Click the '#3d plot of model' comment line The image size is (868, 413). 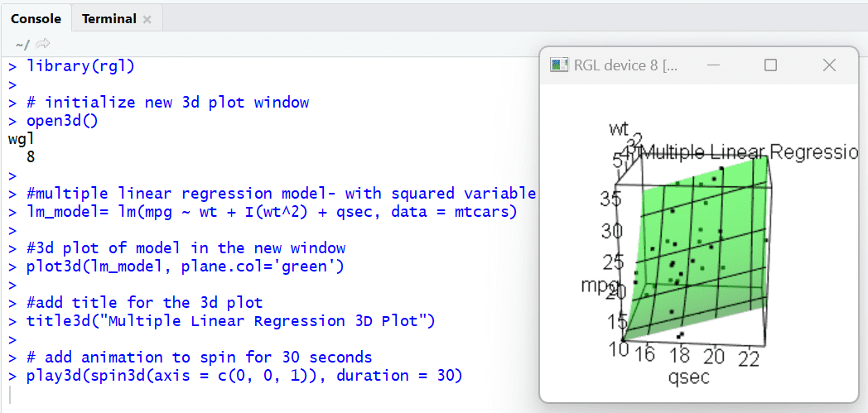(186, 248)
